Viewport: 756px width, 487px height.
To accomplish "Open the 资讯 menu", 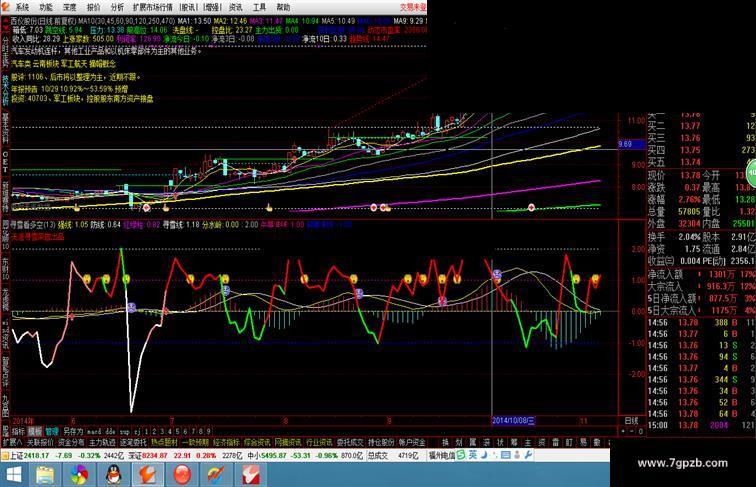I will pos(235,7).
